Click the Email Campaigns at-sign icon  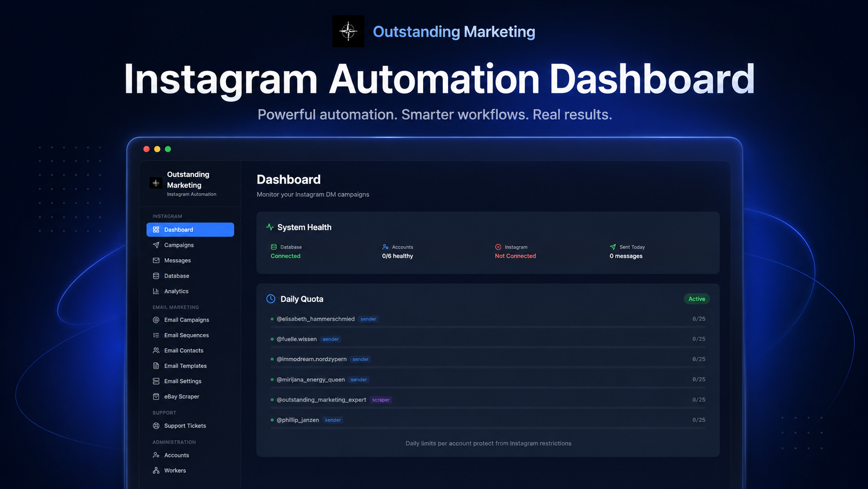tap(156, 320)
